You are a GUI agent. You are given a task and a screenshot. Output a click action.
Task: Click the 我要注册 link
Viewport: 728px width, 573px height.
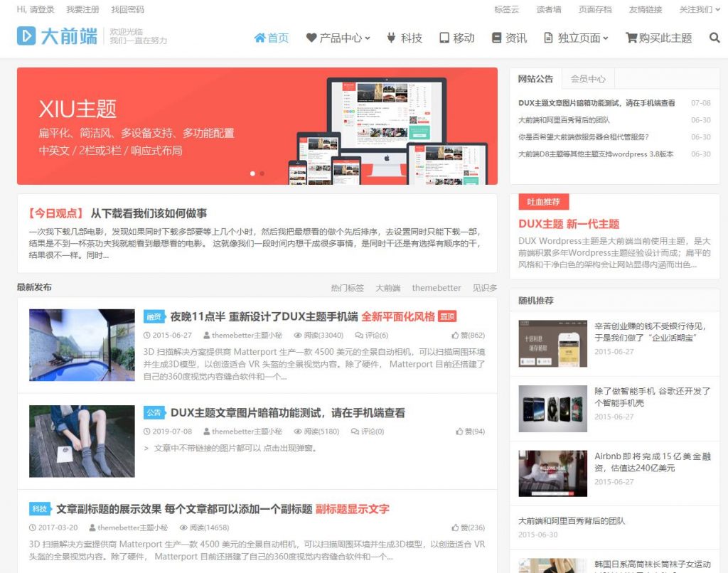[82, 9]
